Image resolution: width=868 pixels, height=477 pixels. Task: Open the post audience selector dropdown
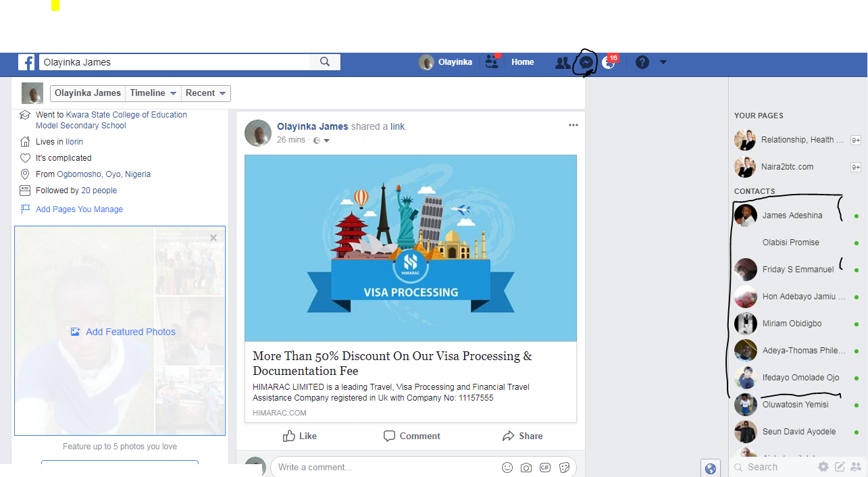coord(322,141)
